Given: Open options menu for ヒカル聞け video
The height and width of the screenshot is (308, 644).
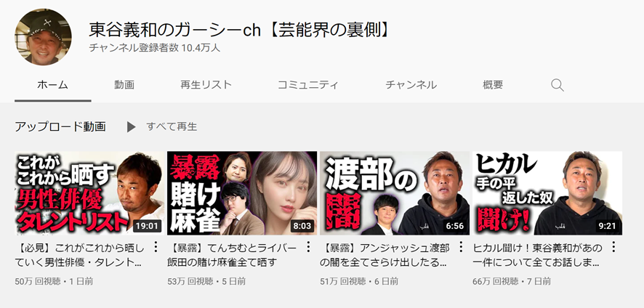Looking at the screenshot, I should coord(613,247).
